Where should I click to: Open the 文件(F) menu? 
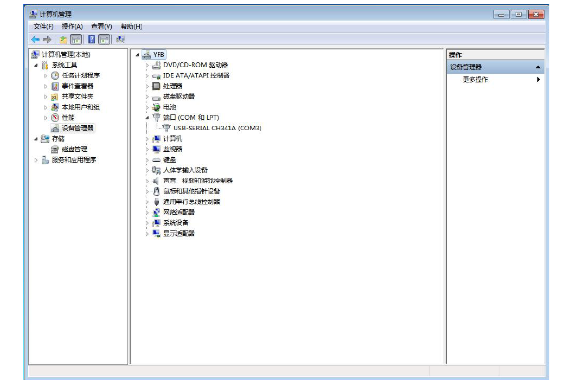point(43,27)
